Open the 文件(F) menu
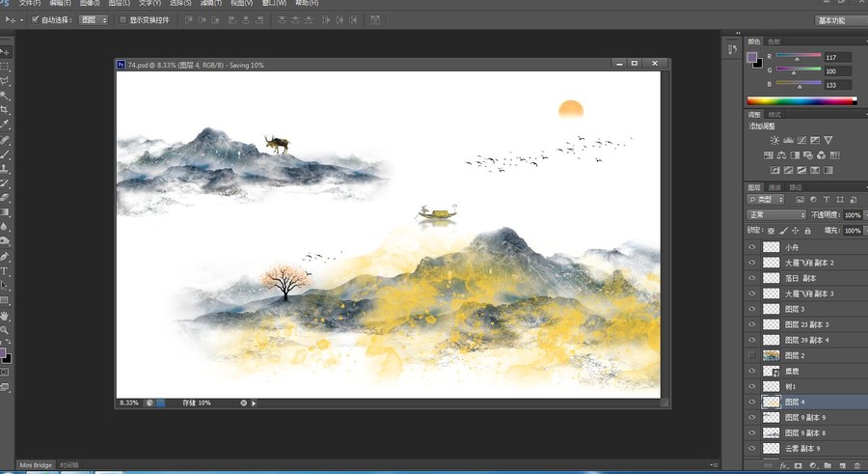 (30, 3)
